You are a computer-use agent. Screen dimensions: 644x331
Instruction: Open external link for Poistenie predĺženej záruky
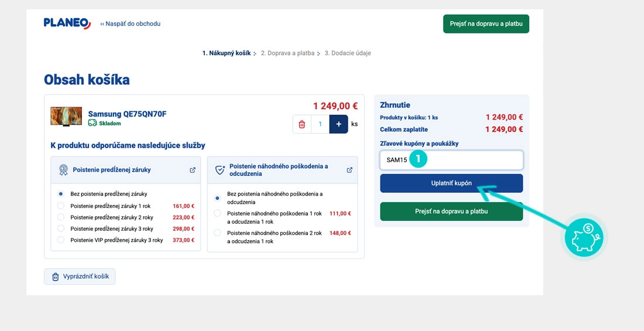(193, 170)
